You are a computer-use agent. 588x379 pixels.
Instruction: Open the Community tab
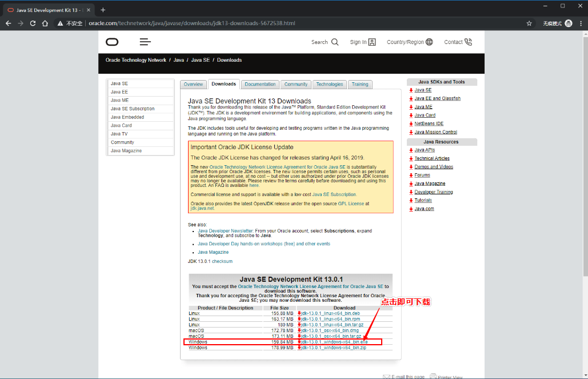295,83
